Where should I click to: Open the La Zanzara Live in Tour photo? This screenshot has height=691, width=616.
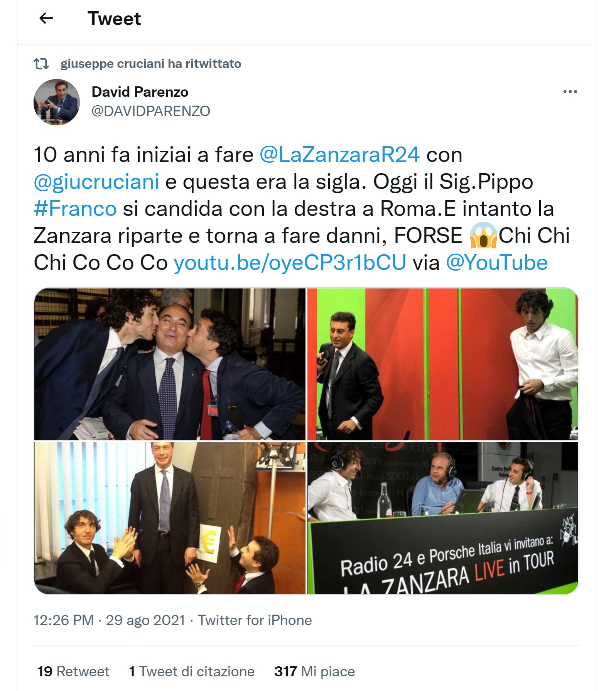(x=443, y=518)
